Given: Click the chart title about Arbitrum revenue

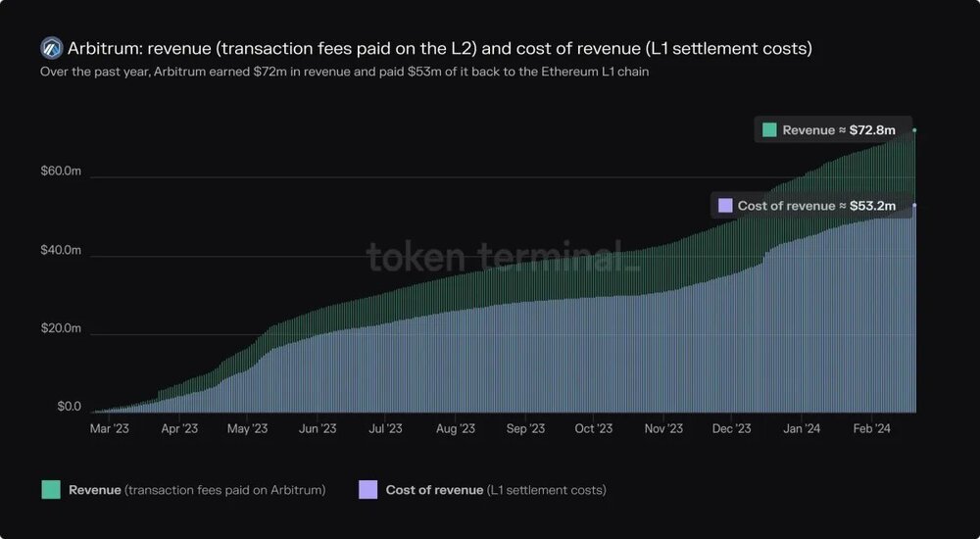Looking at the screenshot, I should pos(440,48).
